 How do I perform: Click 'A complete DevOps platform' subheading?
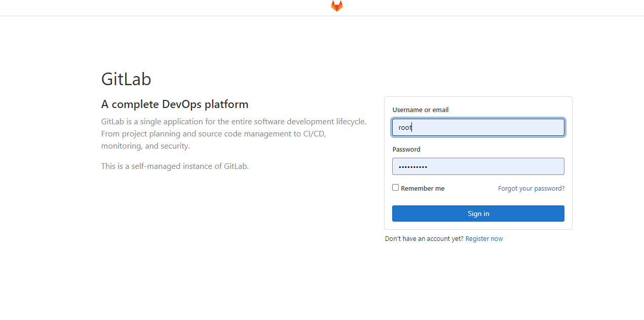point(175,104)
